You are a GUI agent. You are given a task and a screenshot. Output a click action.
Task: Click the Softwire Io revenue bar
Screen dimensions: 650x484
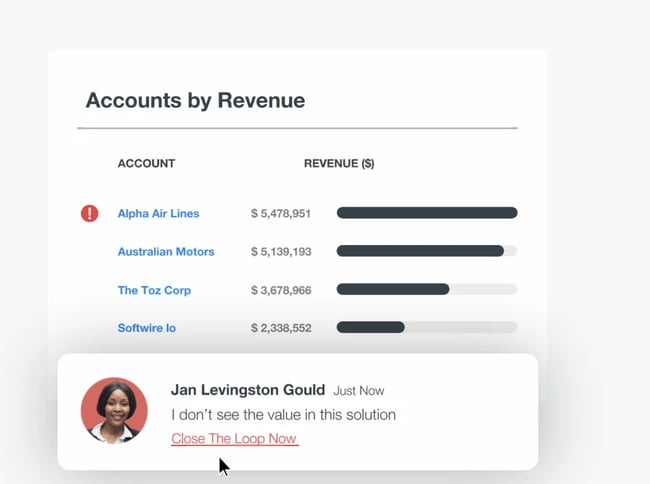(x=371, y=328)
